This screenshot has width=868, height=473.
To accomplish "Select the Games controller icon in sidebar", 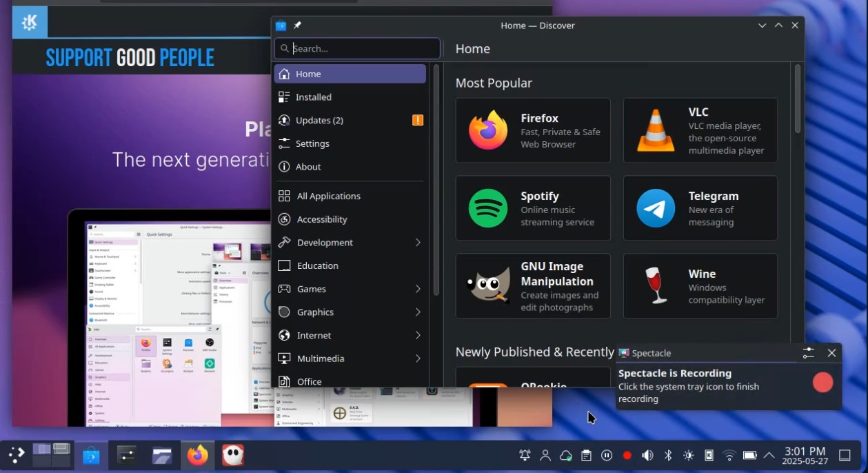I will [284, 289].
